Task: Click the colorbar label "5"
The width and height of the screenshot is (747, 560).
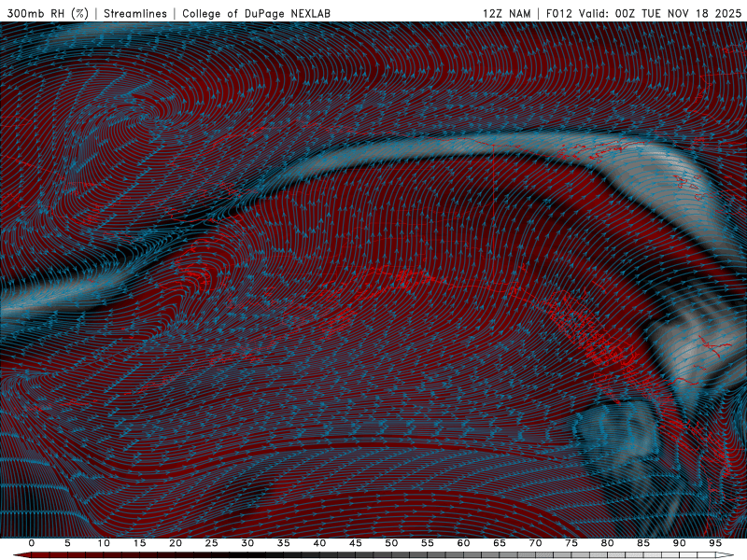Action: click(67, 543)
